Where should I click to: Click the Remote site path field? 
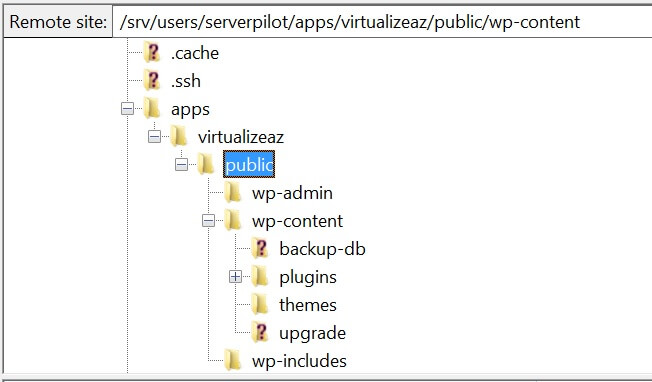click(x=382, y=22)
